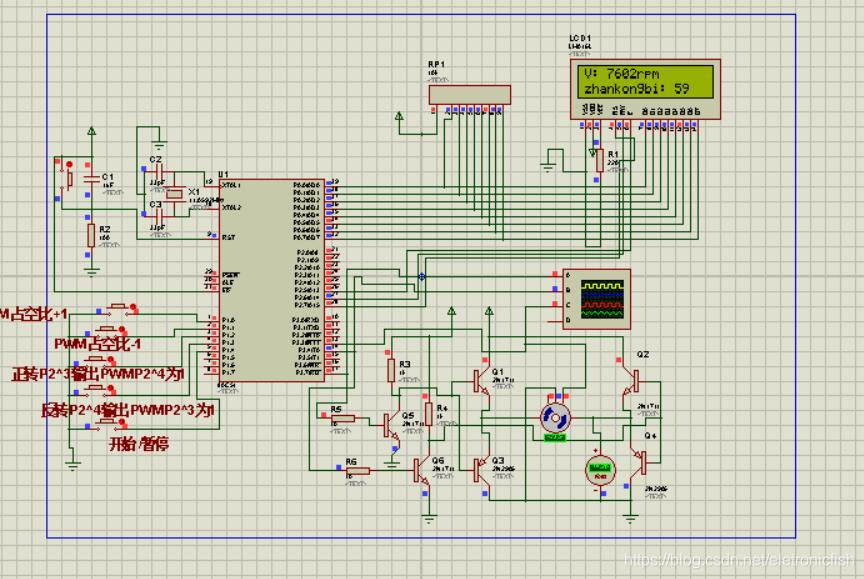This screenshot has height=579, width=864.
Task: Select the RP1 resistor pack
Action: (x=468, y=94)
